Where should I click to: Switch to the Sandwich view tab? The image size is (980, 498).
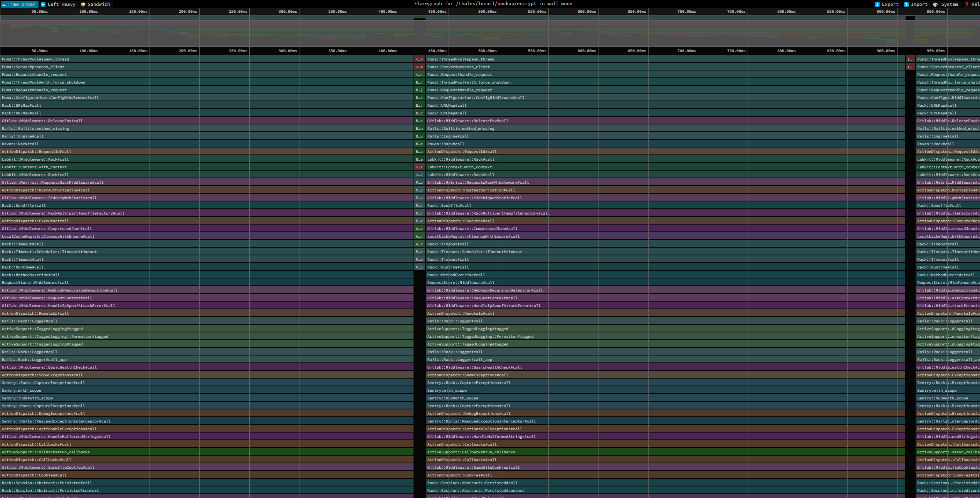[x=99, y=4]
